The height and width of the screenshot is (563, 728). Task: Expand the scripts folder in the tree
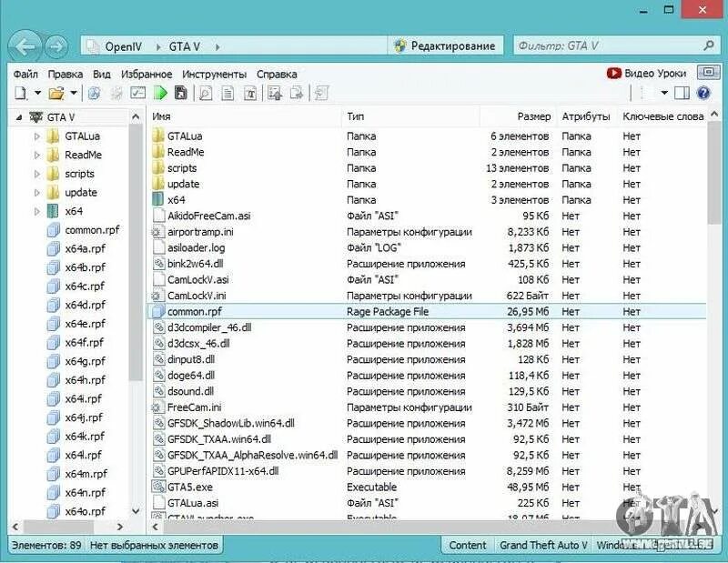[x=37, y=174]
